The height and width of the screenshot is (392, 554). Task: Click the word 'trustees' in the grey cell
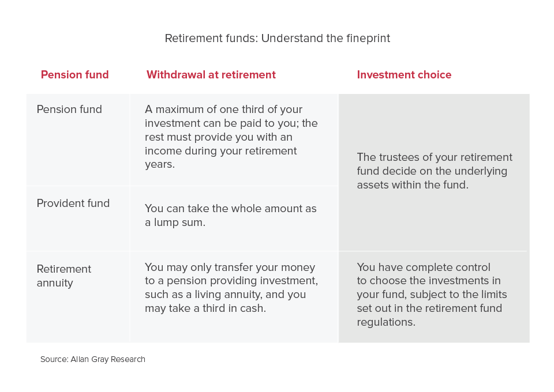(x=398, y=157)
